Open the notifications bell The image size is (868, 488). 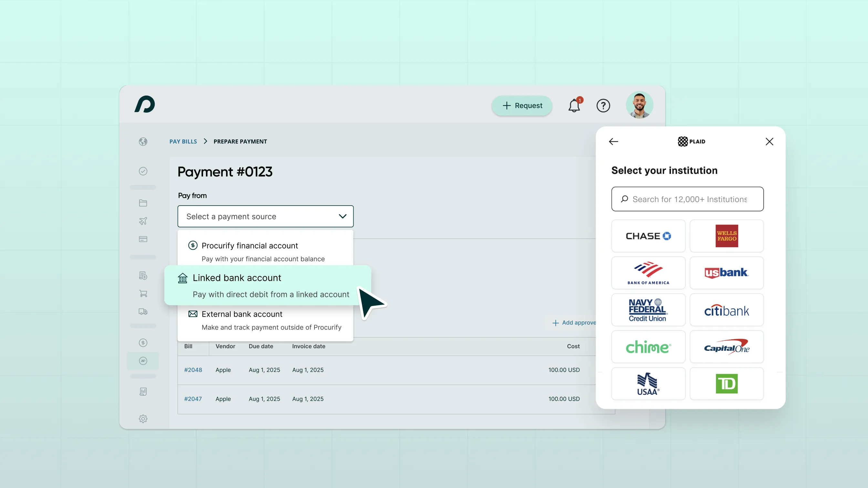(x=574, y=106)
